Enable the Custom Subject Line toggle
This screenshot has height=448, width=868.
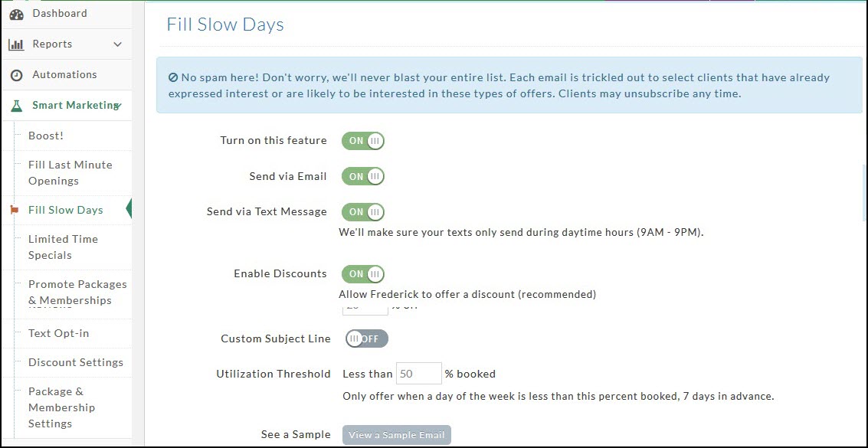pyautogui.click(x=366, y=338)
